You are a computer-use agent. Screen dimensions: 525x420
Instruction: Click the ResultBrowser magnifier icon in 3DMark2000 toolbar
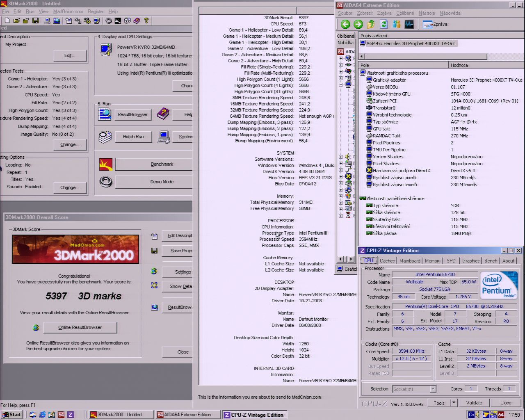[57, 21]
